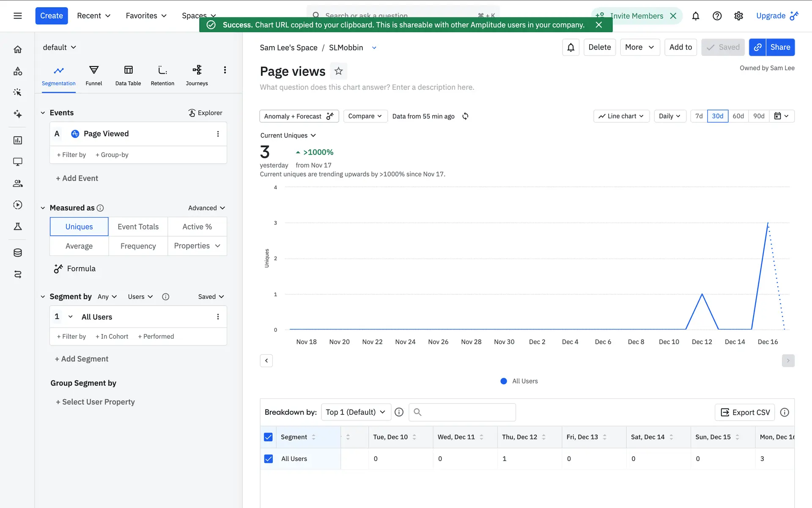The height and width of the screenshot is (508, 812).
Task: Click the star icon to favorite chart
Action: [338, 71]
